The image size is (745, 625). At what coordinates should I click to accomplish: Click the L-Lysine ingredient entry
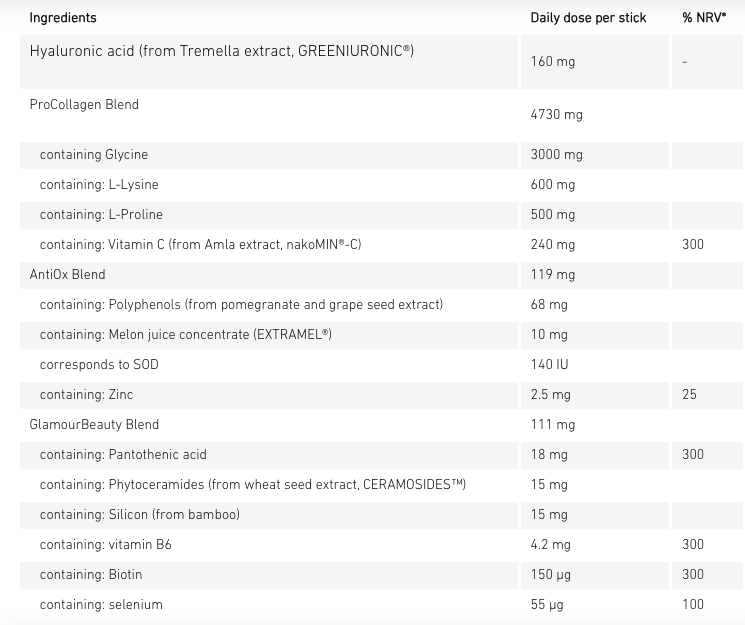point(99,185)
